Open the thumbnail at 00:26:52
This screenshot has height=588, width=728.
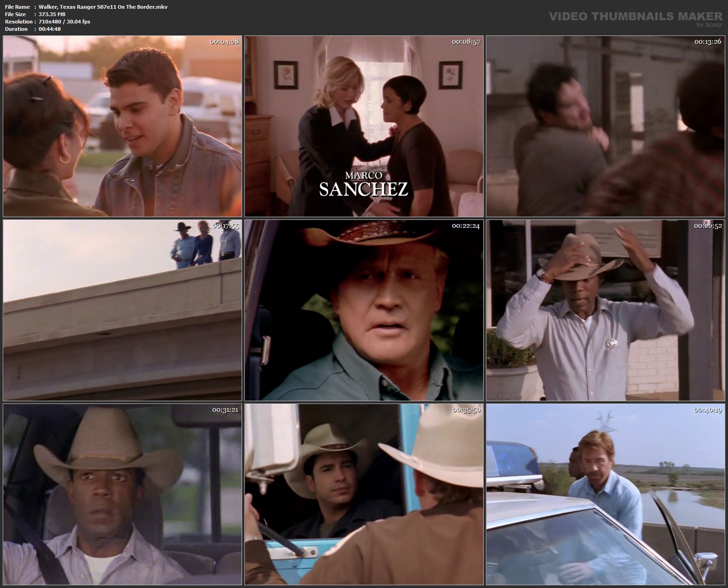point(606,310)
